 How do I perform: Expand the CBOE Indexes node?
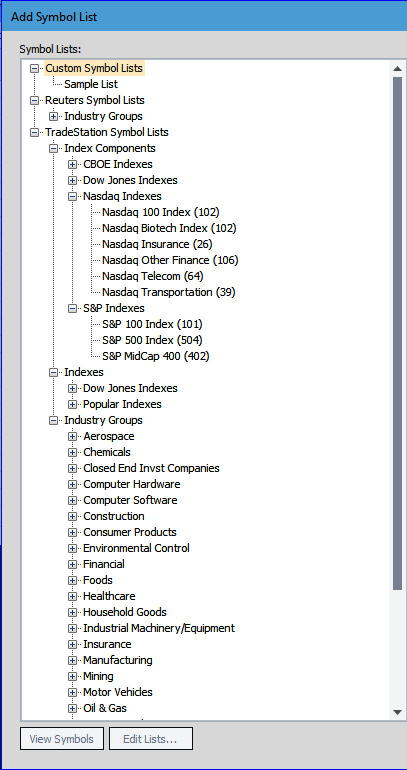click(73, 165)
